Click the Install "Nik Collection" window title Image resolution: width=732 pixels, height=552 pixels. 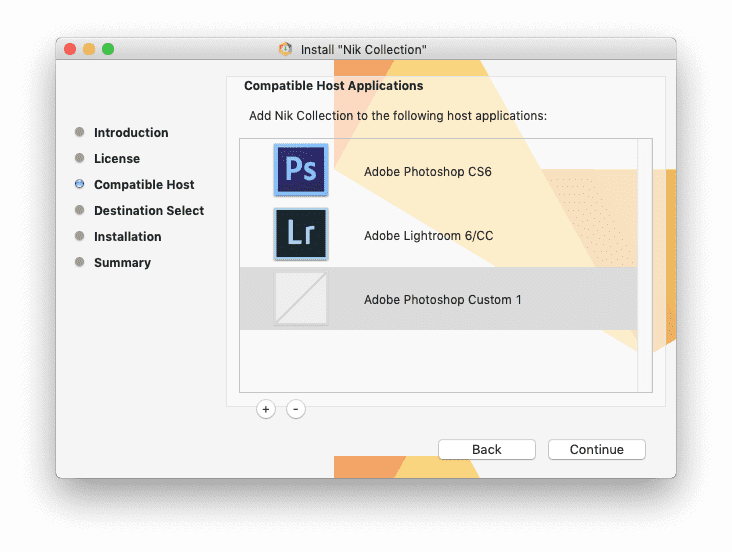point(363,50)
